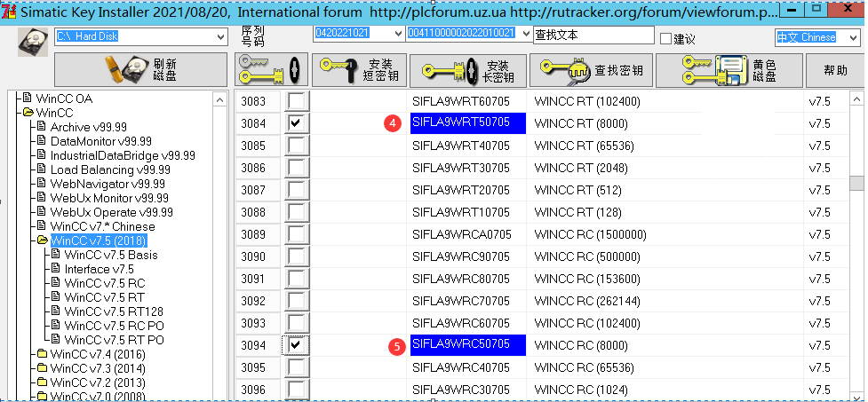This screenshot has width=868, height=402.
Task: Click WINCC RT (102400) cell
Action: coord(586,102)
